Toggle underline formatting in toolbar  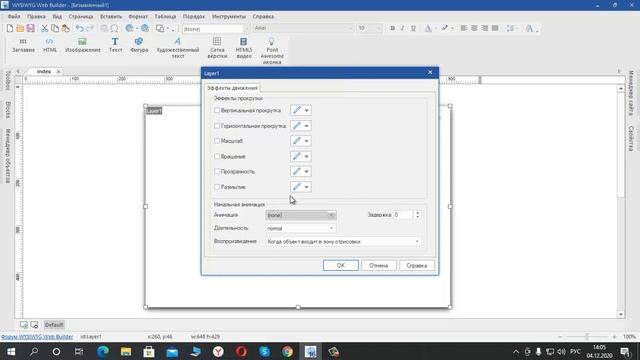coord(413,28)
